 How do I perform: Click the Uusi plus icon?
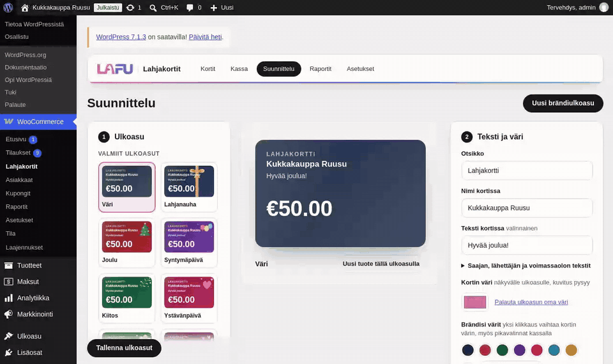coord(213,8)
